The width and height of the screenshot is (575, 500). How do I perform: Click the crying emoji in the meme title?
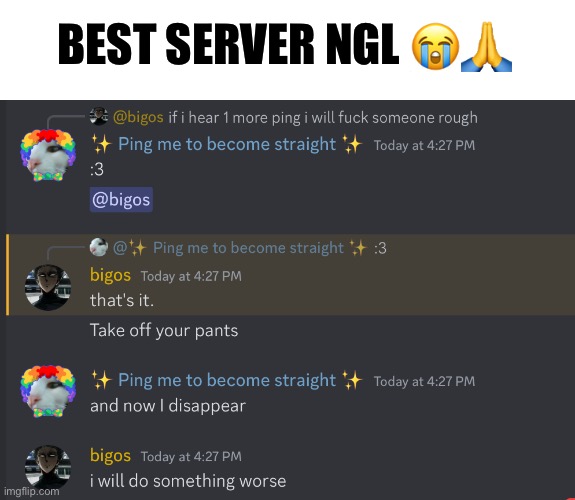[435, 46]
